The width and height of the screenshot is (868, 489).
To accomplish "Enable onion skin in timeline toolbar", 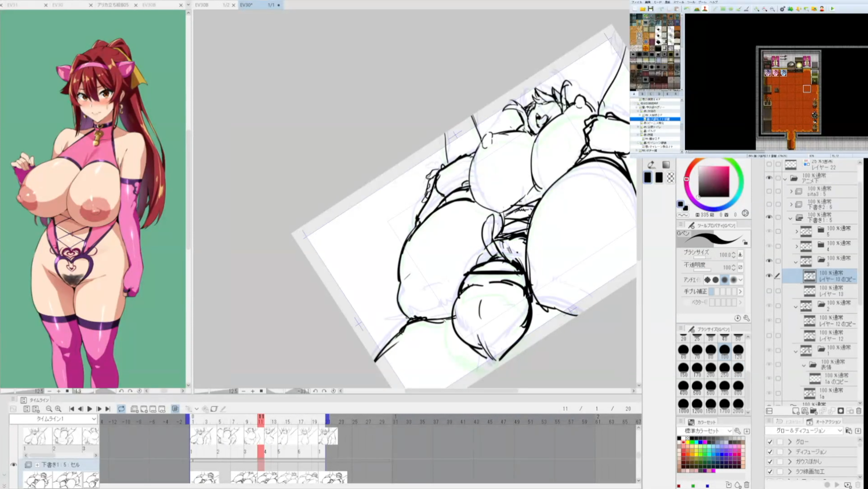I will [175, 409].
